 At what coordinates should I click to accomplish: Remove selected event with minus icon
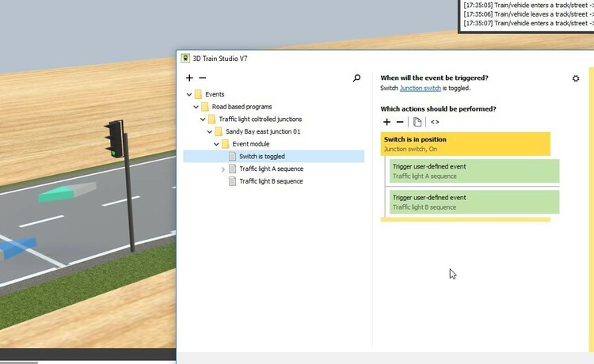coord(202,78)
